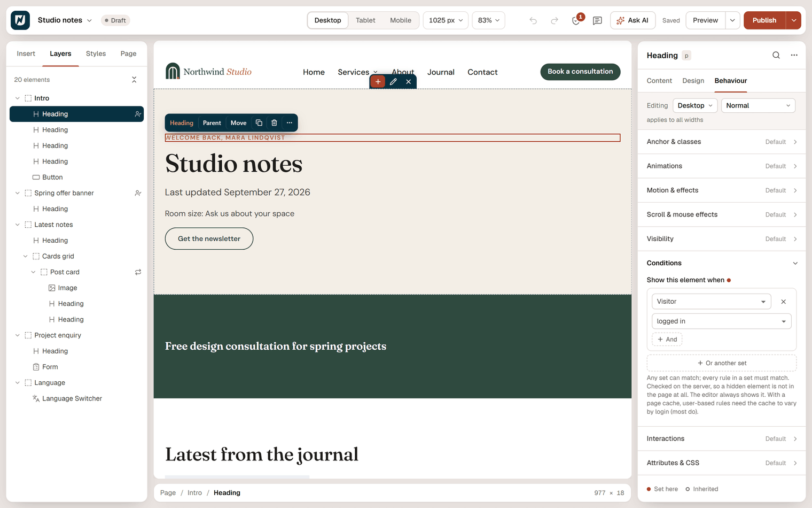This screenshot has width=812, height=508.
Task: Duplicate the selected heading
Action: point(259,123)
